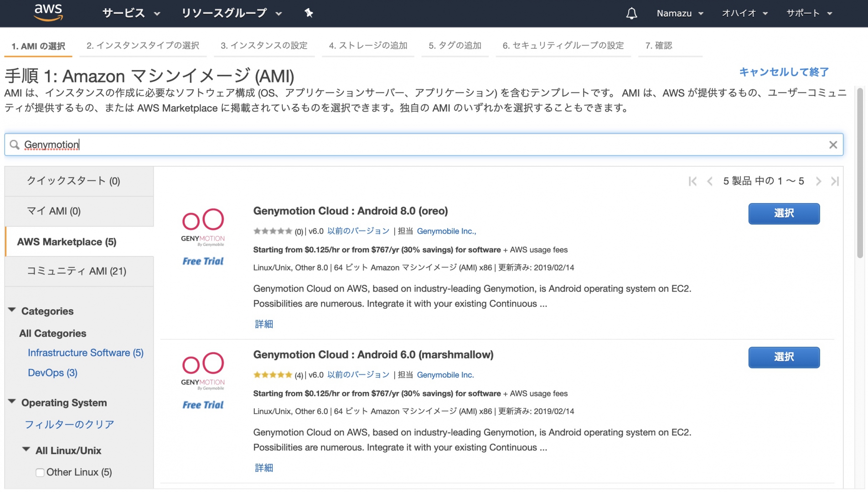Viewport: 868px width, 492px height.
Task: Collapse the All Linux/Unix tree
Action: 26,450
